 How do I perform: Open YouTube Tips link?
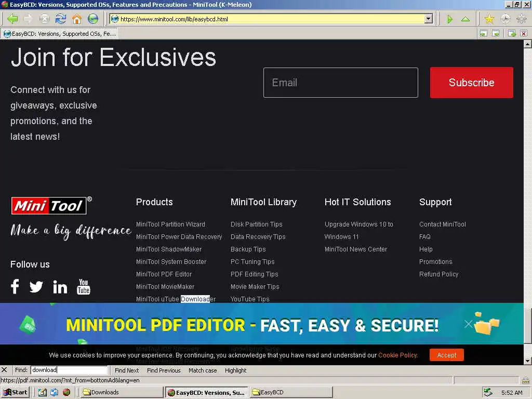[x=250, y=299]
